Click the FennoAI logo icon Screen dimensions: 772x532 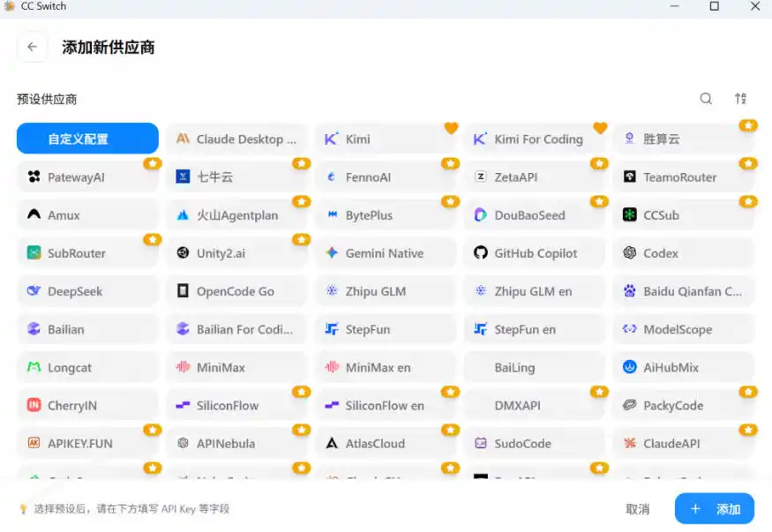332,176
